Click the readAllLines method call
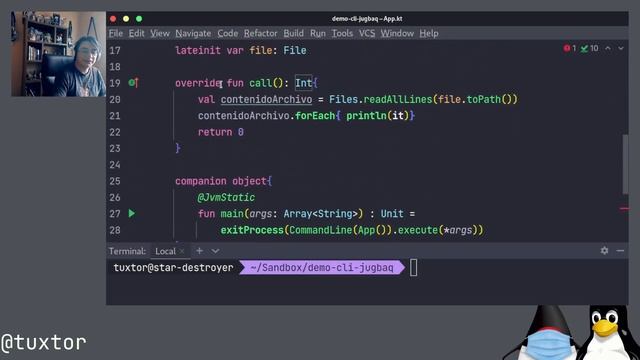 coord(398,99)
